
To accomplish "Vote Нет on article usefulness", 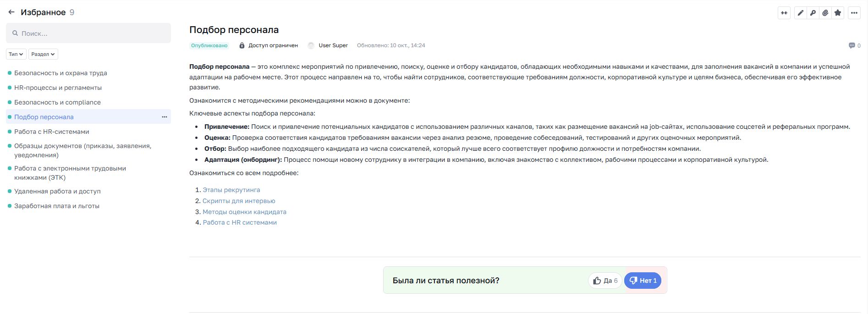I will (x=643, y=281).
